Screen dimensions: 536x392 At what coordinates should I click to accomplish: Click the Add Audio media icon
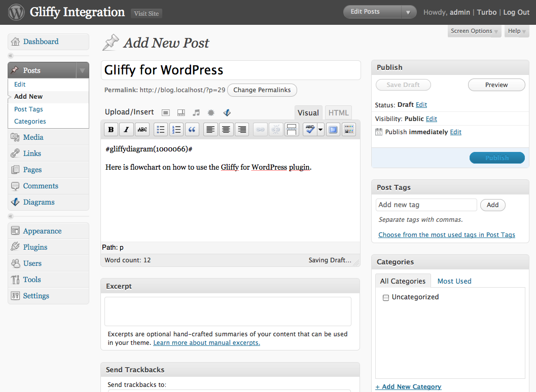pos(196,112)
